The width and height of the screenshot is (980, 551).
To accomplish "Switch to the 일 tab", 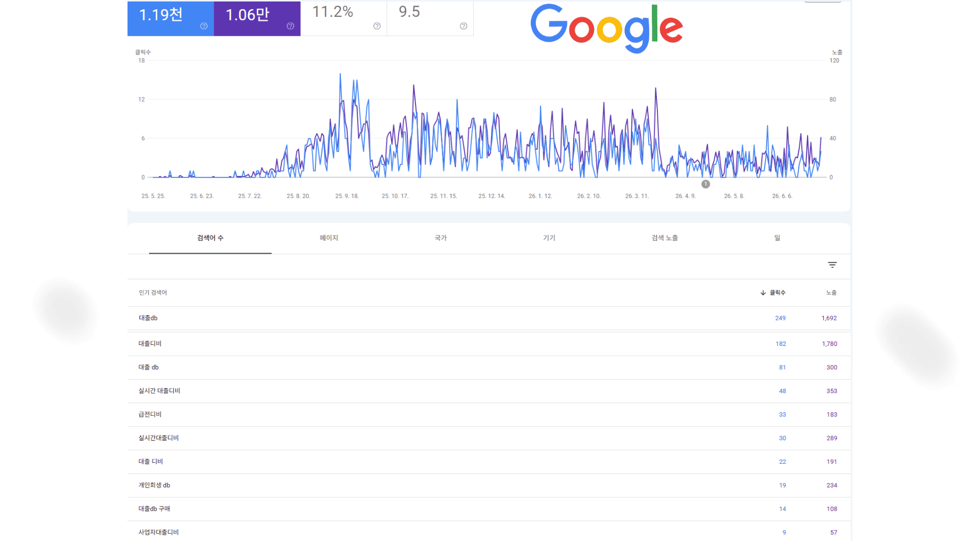I will (x=777, y=238).
